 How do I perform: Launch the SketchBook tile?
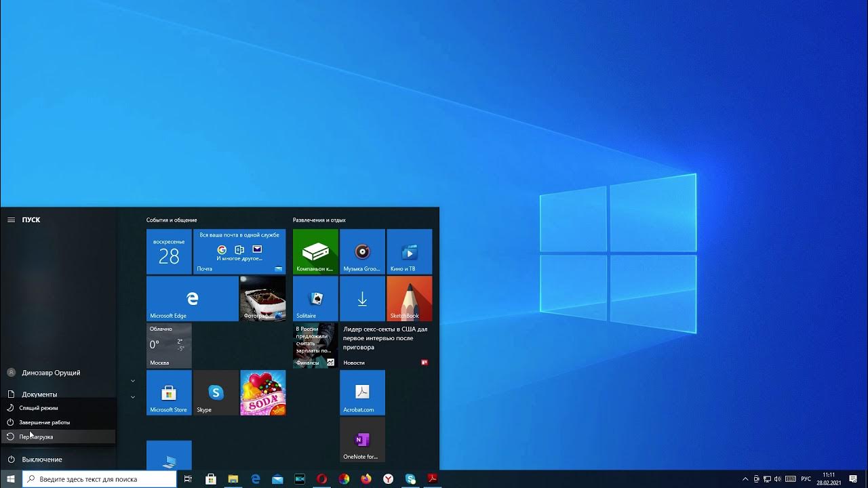click(409, 298)
